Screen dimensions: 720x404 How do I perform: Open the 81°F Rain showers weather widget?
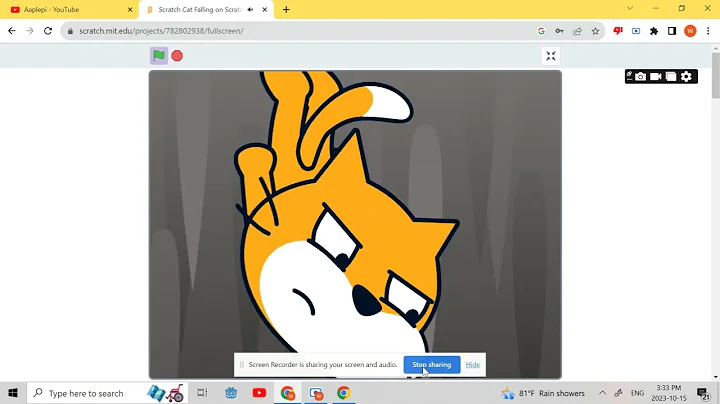tap(543, 393)
